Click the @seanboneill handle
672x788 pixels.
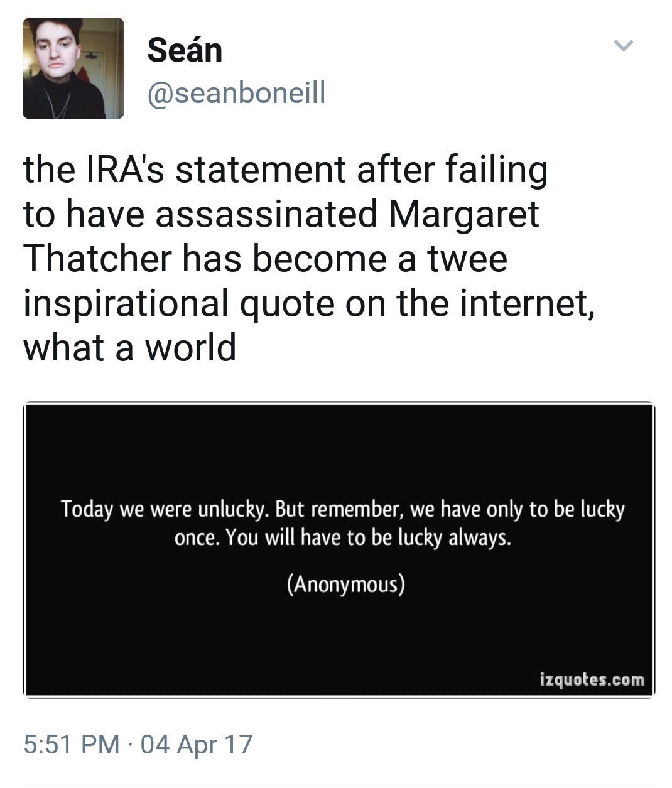tap(236, 93)
